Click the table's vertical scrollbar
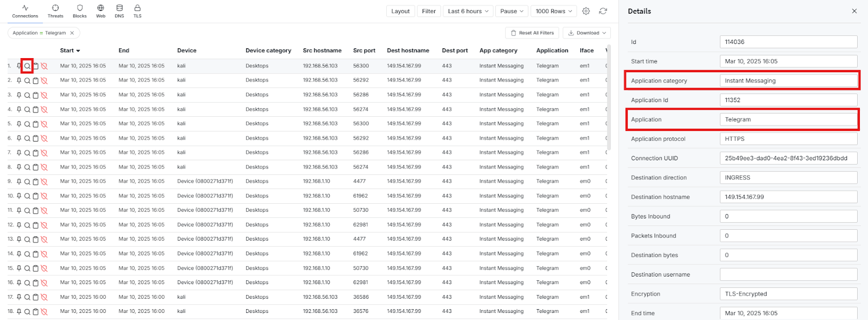Image resolution: width=868 pixels, height=320 pixels. pos(609,98)
